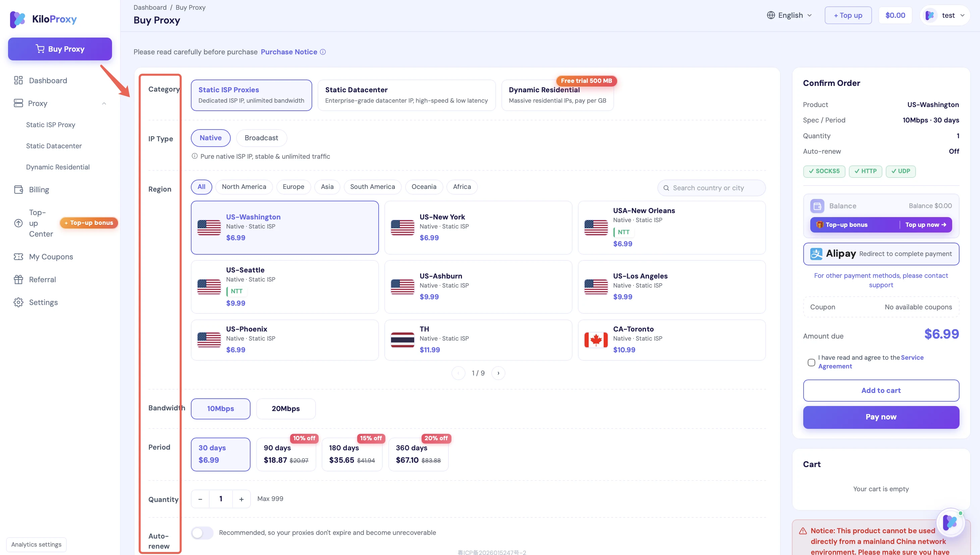Click the globe language icon
Viewport: 980px width, 555px height.
pyautogui.click(x=771, y=15)
